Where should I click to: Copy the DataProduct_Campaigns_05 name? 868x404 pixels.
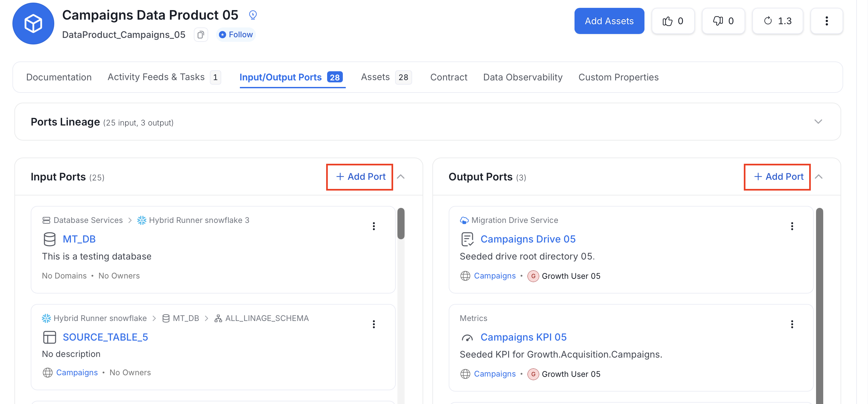coord(201,35)
